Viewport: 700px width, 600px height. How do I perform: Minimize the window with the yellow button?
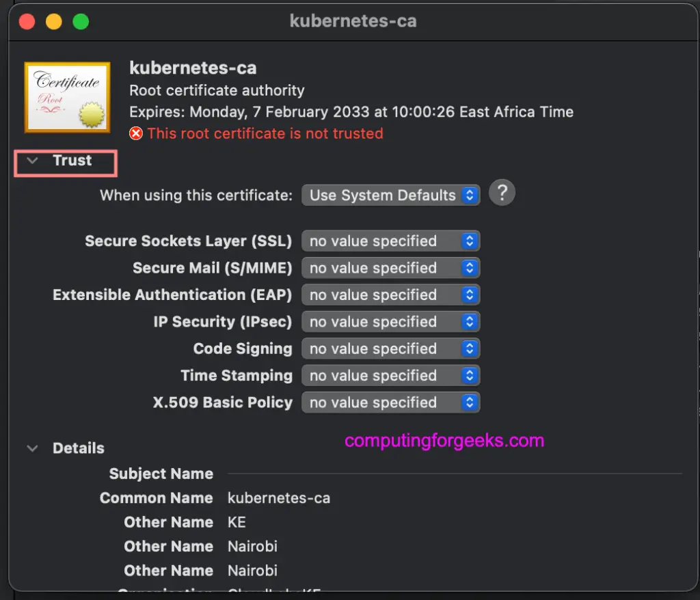pyautogui.click(x=54, y=21)
